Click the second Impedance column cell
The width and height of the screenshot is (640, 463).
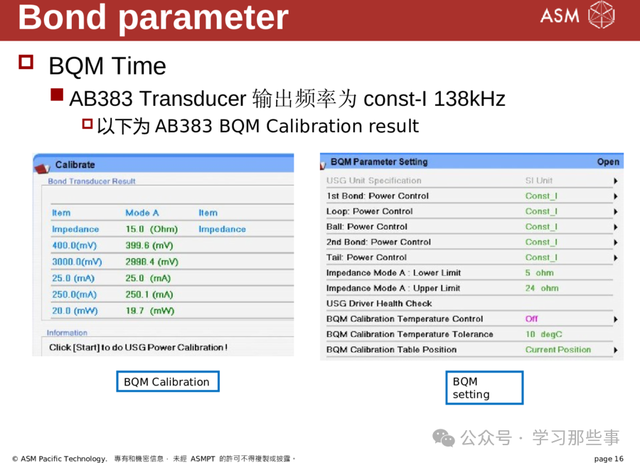222,229
